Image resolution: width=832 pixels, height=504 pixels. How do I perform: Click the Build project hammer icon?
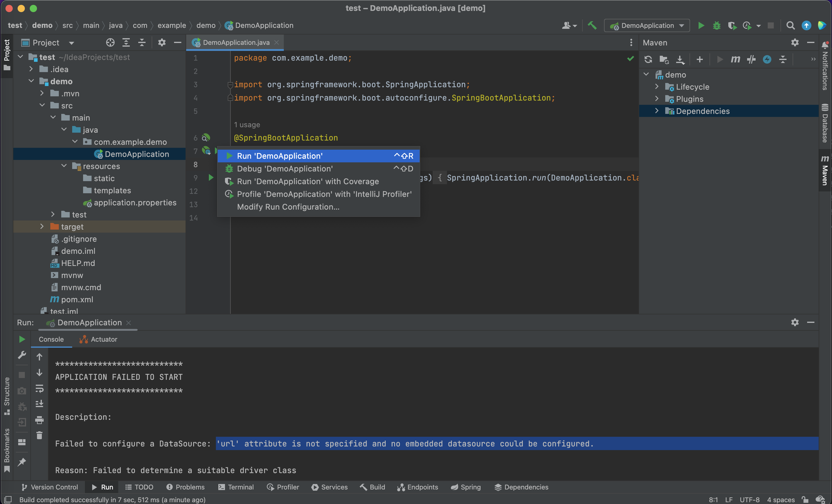[592, 25]
